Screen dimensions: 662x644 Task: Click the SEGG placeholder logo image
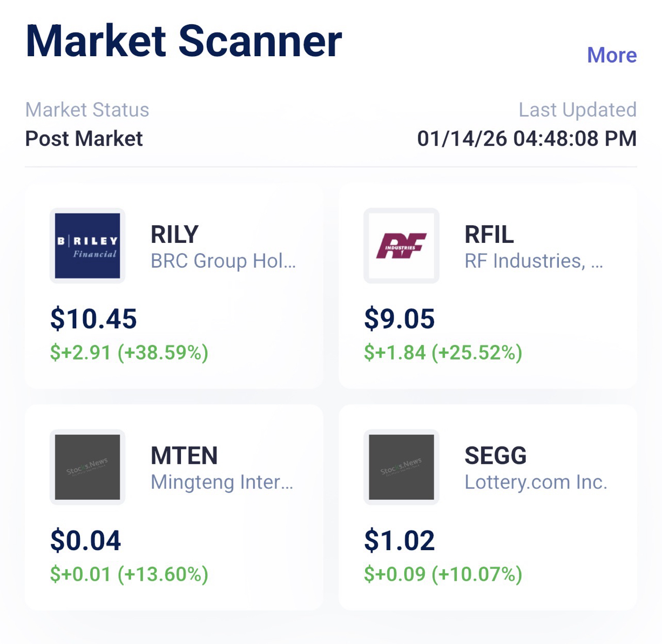click(401, 467)
